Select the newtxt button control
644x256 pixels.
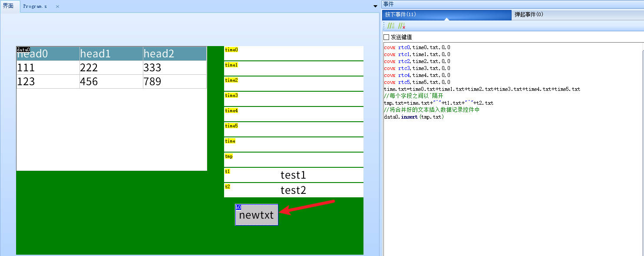(257, 215)
